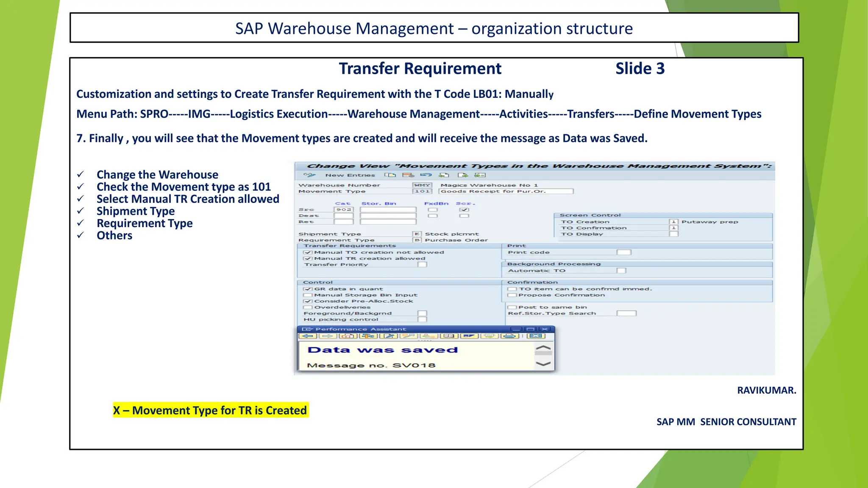Click the other entry selection toolbar icon

pos(480,175)
